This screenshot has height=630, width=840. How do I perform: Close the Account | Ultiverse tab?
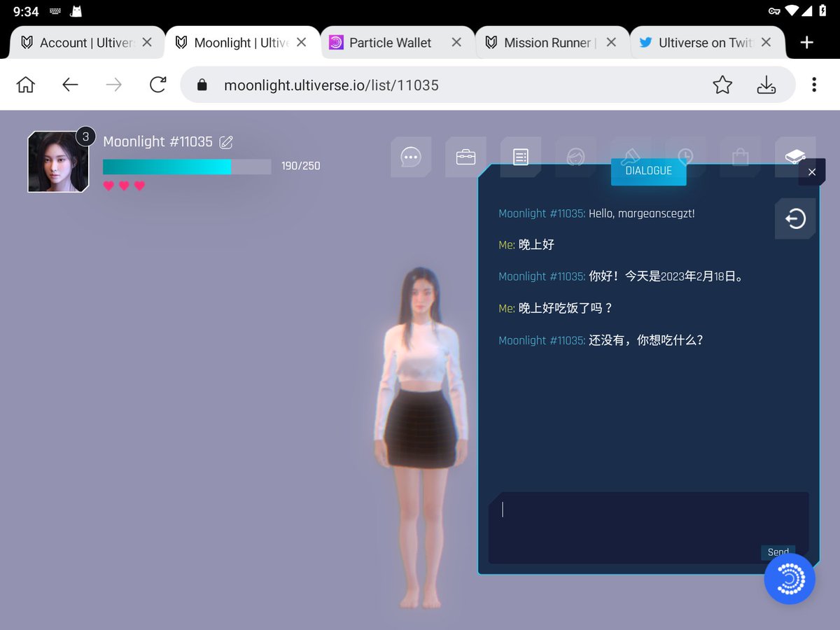coord(147,43)
